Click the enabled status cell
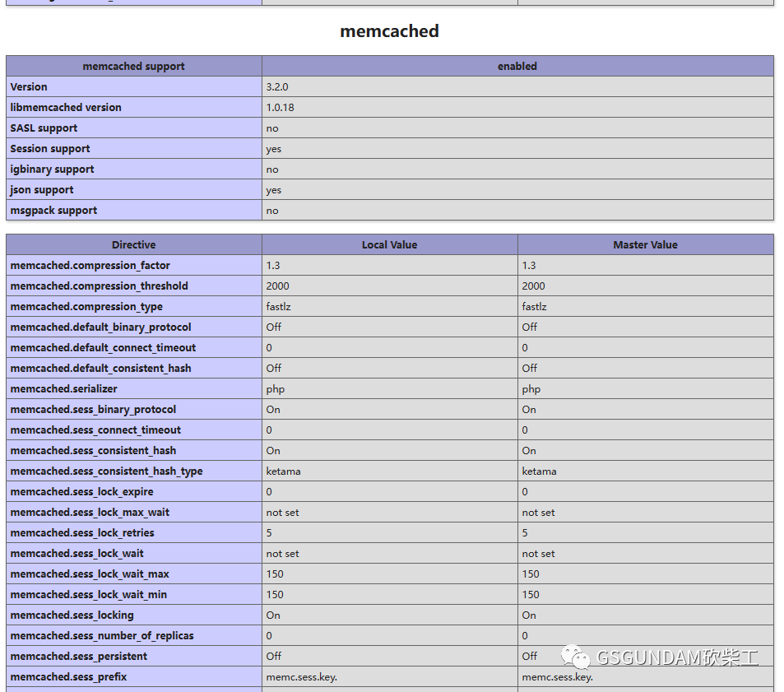Screen dimensions: 784x692 pos(517,66)
